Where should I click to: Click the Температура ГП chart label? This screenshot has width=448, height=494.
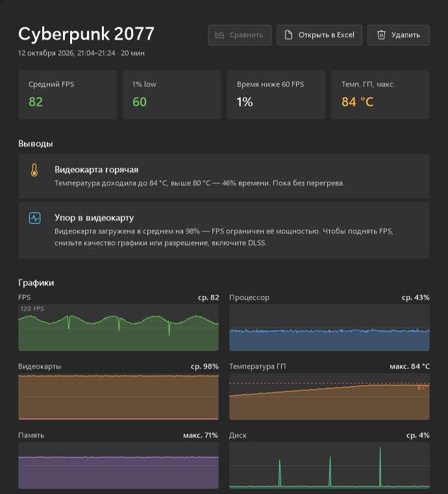point(257,367)
